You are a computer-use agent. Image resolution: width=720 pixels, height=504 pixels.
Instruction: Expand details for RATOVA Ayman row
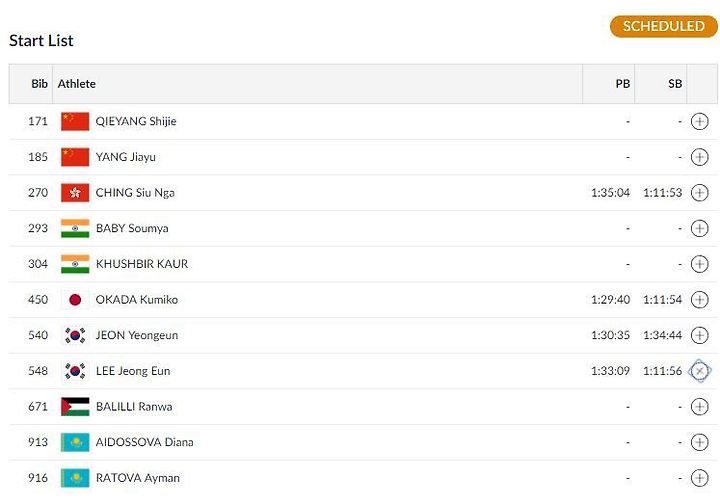[x=699, y=478]
